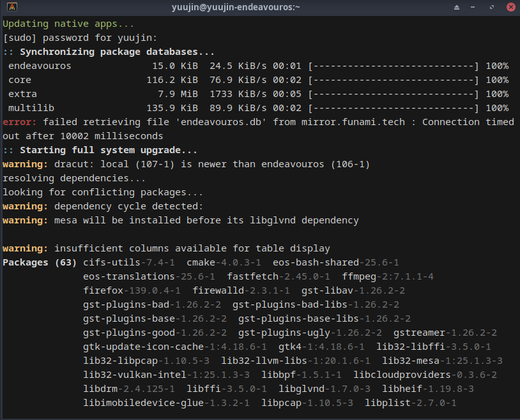Click the endeavouros download progress bar
Screen dimensions: 520x420
pos(394,66)
